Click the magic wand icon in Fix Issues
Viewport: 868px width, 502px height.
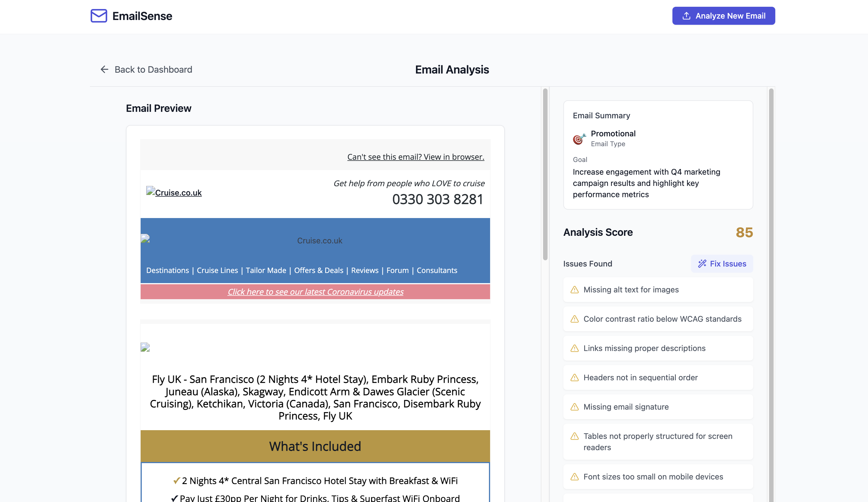click(702, 264)
